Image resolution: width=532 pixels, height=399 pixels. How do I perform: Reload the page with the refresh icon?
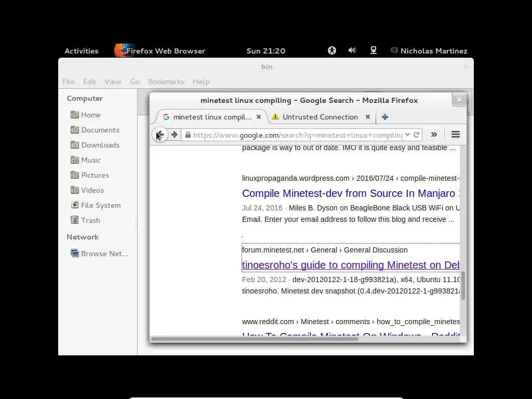[x=417, y=135]
